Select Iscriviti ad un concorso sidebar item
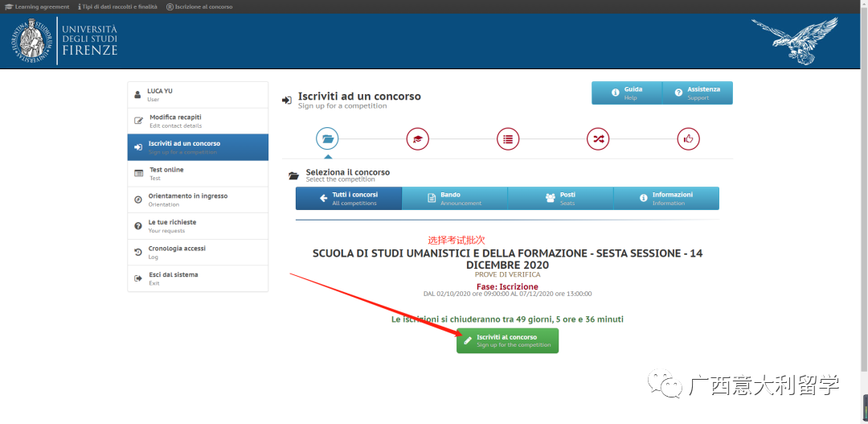Image resolution: width=868 pixels, height=424 pixels. pos(198,147)
